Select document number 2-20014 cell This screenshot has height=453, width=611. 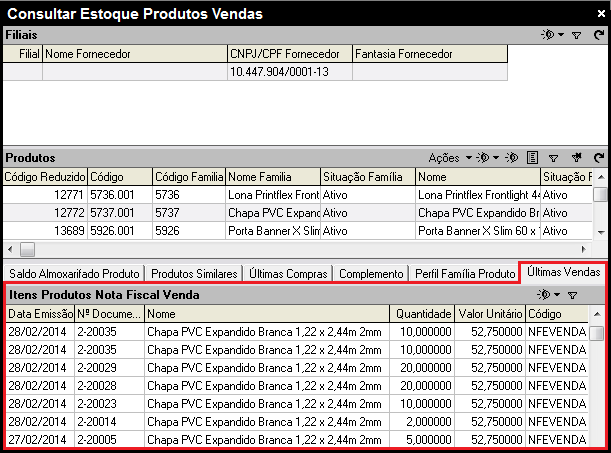[x=109, y=421]
